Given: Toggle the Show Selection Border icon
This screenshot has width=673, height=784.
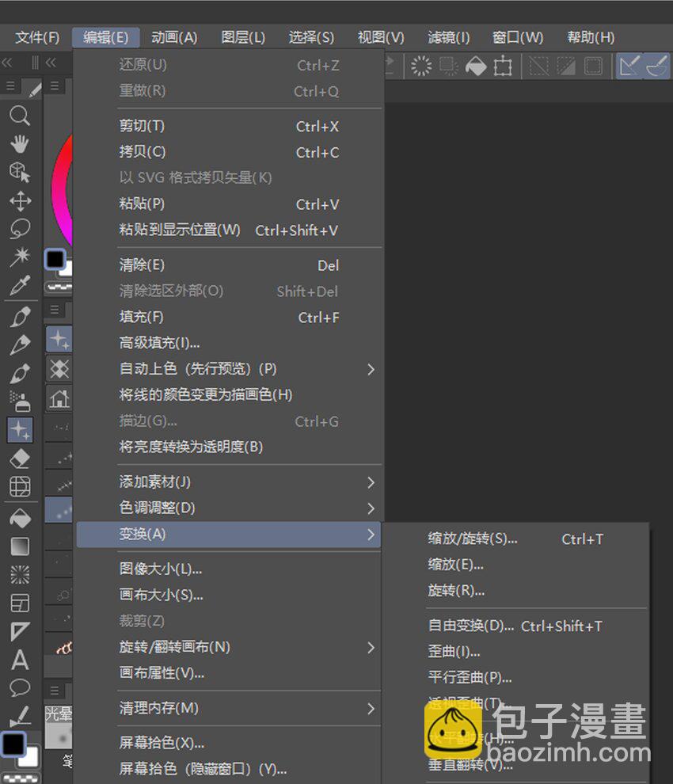Looking at the screenshot, I should [593, 67].
